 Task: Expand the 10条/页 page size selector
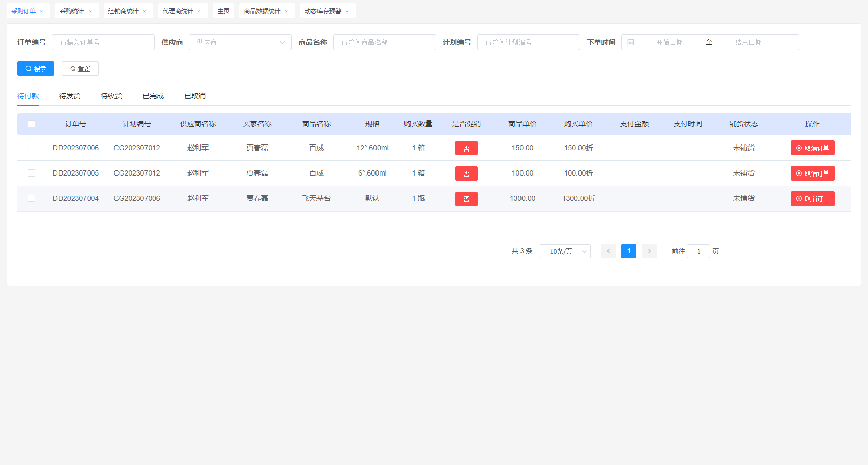click(565, 251)
